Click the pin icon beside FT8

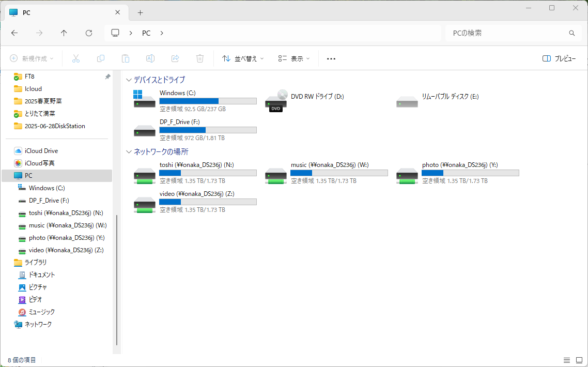pos(107,77)
